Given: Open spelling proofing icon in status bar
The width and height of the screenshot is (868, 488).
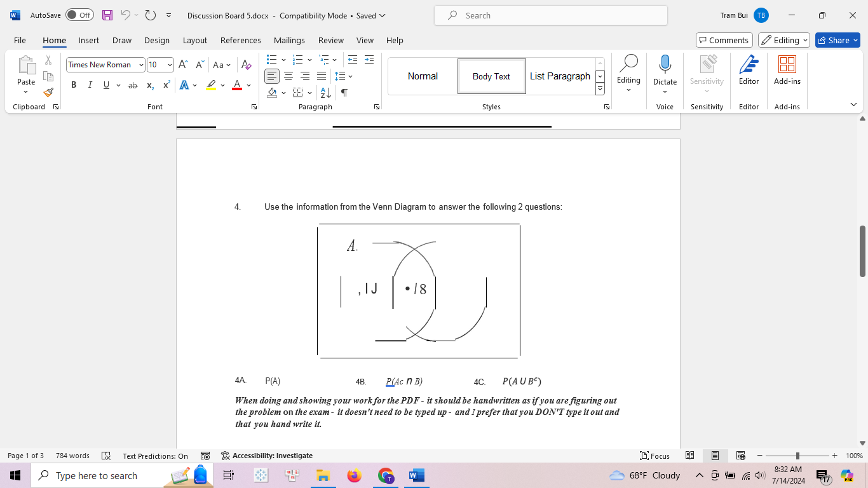Looking at the screenshot, I should [106, 456].
